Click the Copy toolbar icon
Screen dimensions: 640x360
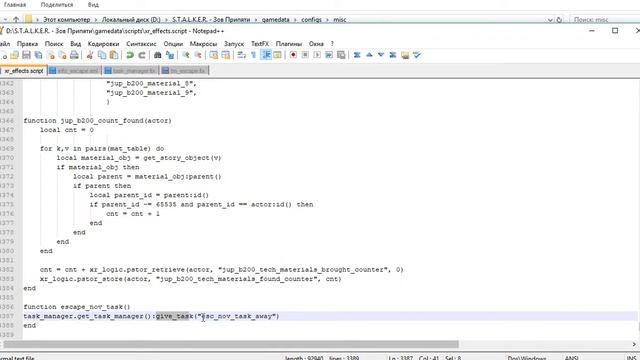click(102, 55)
